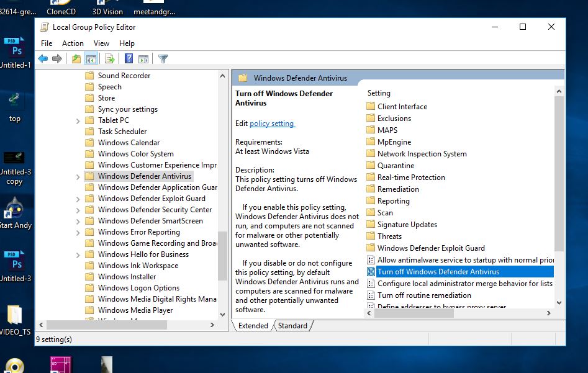Select the Remediation folder in settings list

coord(398,189)
